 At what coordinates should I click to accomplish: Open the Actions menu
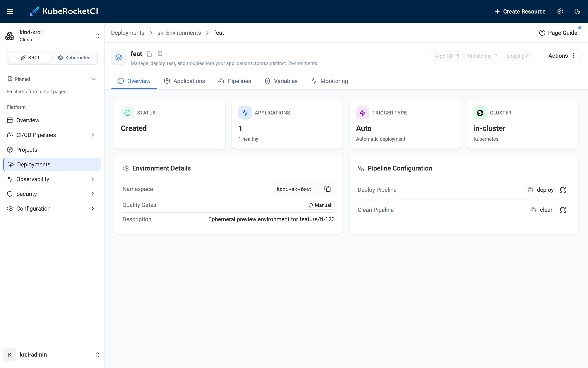click(x=562, y=56)
